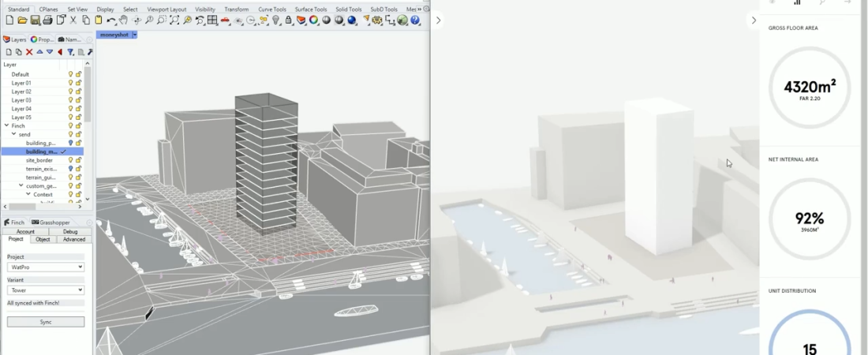
Task: Switch to the Grasshopper panel tab
Action: [x=52, y=222]
